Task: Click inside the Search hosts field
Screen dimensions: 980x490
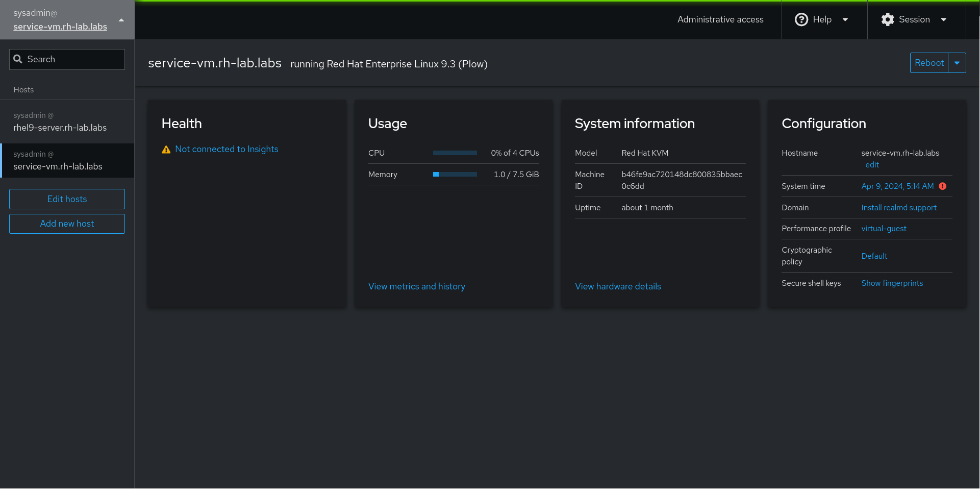Action: click(x=66, y=59)
